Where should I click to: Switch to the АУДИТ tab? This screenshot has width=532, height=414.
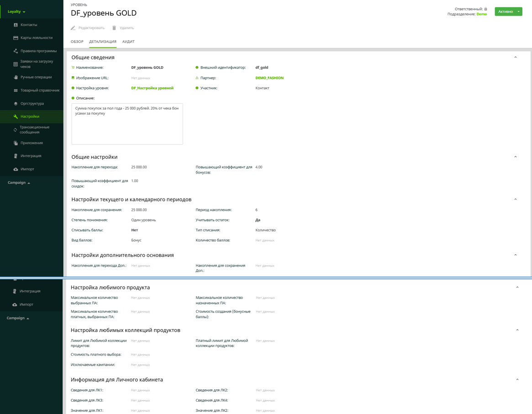click(x=128, y=42)
